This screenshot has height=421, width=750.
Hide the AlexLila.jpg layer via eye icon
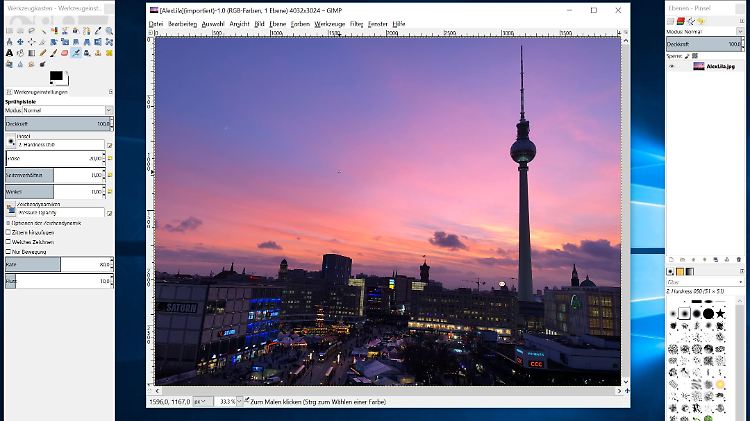click(672, 66)
